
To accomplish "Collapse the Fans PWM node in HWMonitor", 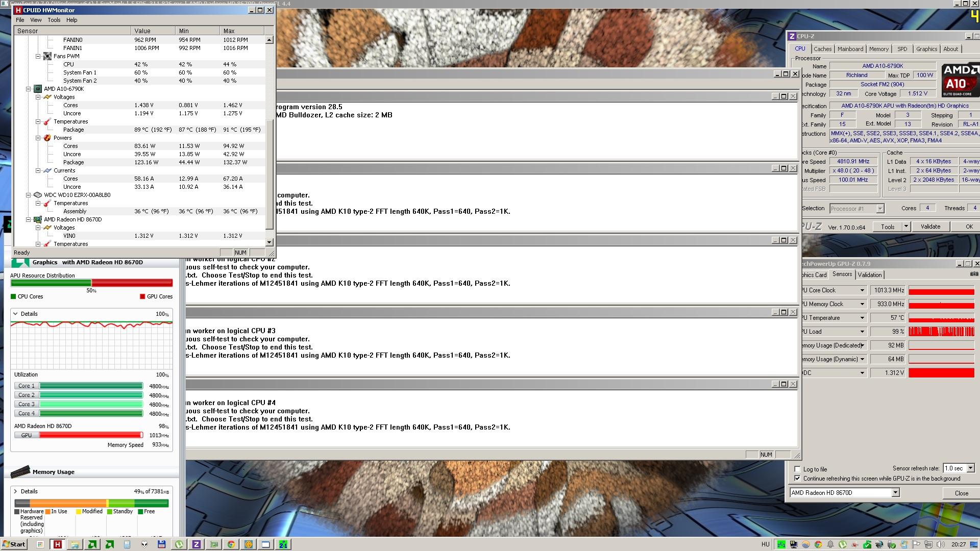I will click(x=38, y=56).
